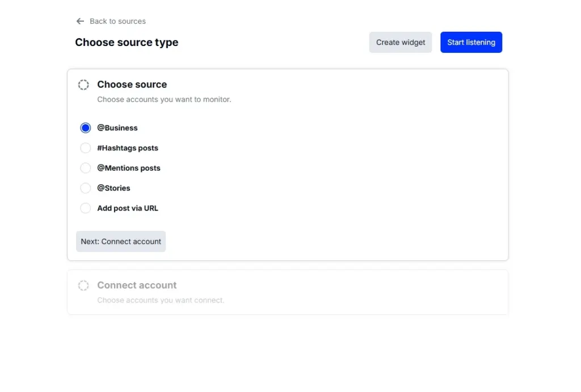Select the @Business radio button

tap(85, 128)
